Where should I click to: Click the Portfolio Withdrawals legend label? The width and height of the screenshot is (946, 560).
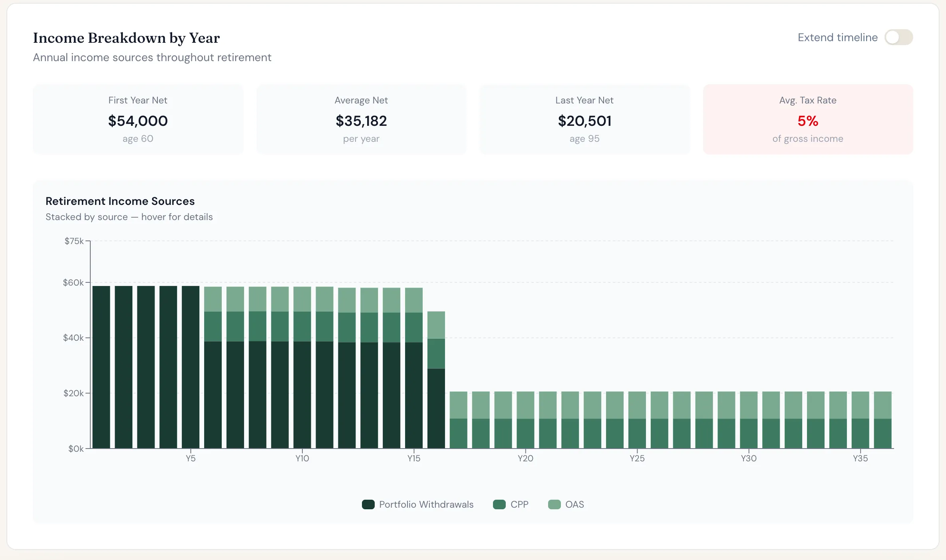pos(426,504)
